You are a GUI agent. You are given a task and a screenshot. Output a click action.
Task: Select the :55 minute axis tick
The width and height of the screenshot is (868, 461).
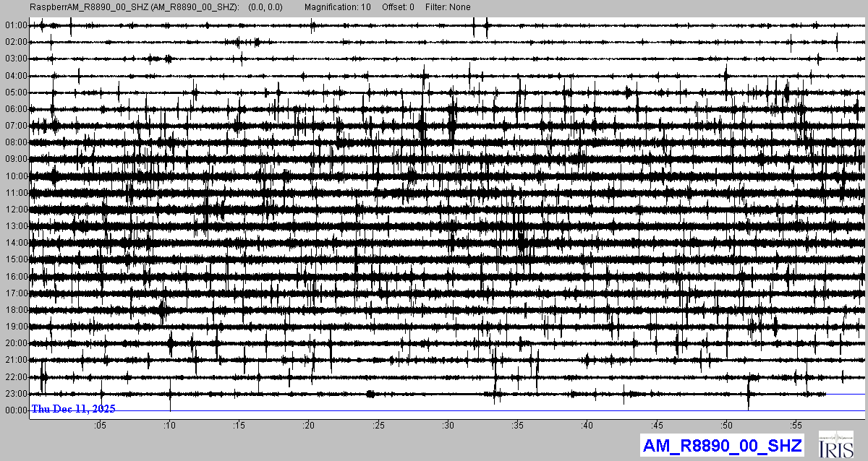(796, 425)
